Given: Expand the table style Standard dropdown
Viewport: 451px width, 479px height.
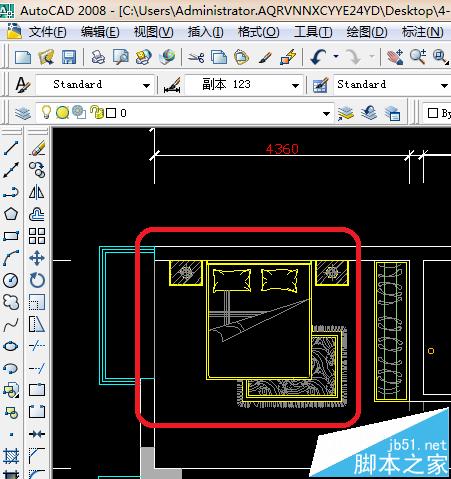Looking at the screenshot, I should [444, 85].
